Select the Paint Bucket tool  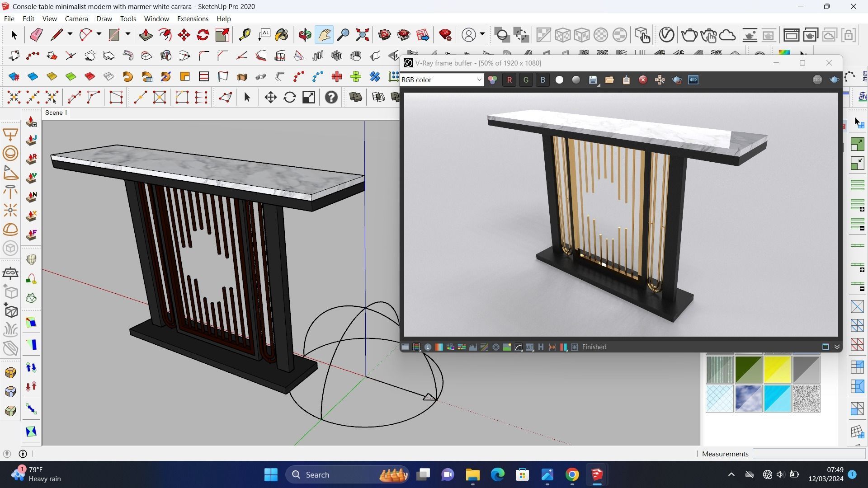click(282, 35)
